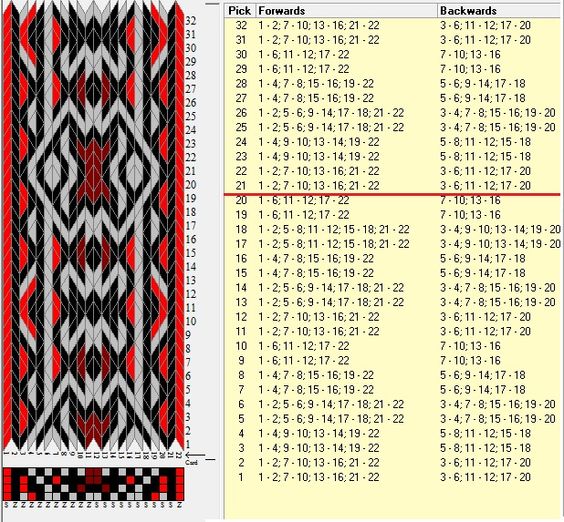The height and width of the screenshot is (522, 564).
Task: Flip the S threading direction under card 12
Action: [97, 505]
